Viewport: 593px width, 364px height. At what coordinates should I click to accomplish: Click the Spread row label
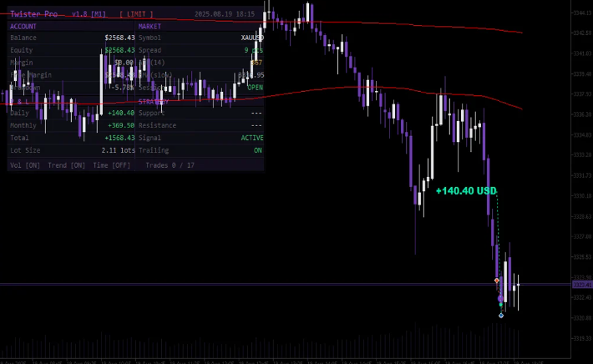pos(150,50)
